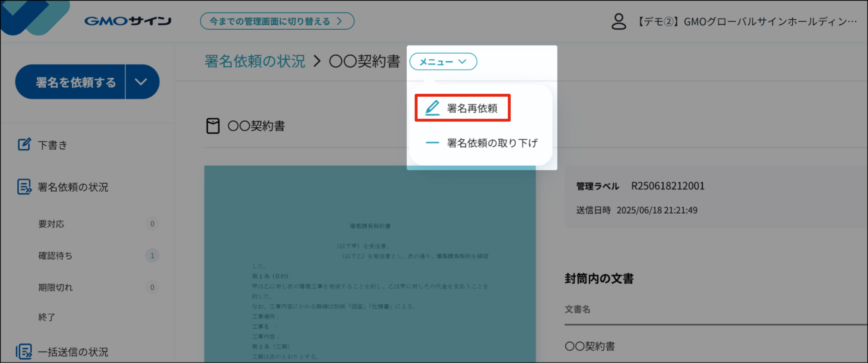868x363 pixels.
Task: Click the envelope icon beside 〇〇契約書
Action: pos(213,126)
